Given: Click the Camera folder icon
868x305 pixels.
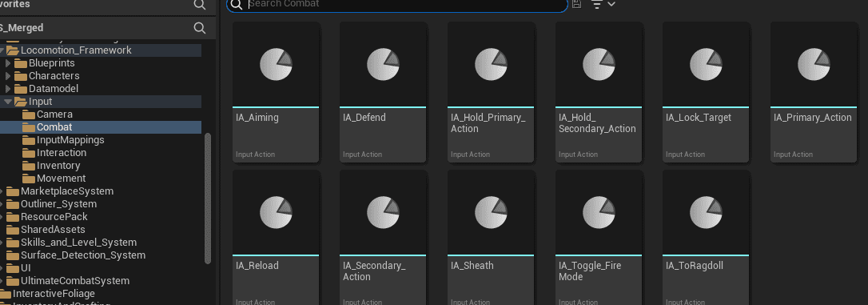Looking at the screenshot, I should pyautogui.click(x=28, y=114).
